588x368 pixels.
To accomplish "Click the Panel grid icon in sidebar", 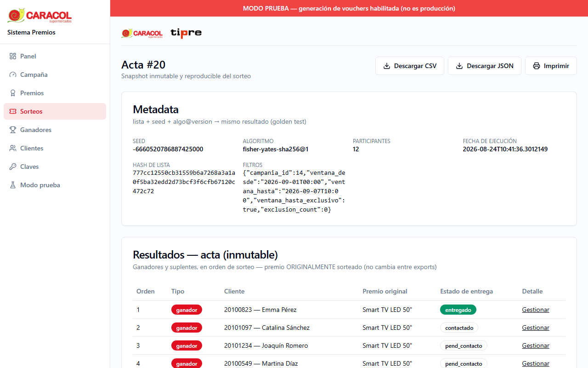I will [13, 56].
